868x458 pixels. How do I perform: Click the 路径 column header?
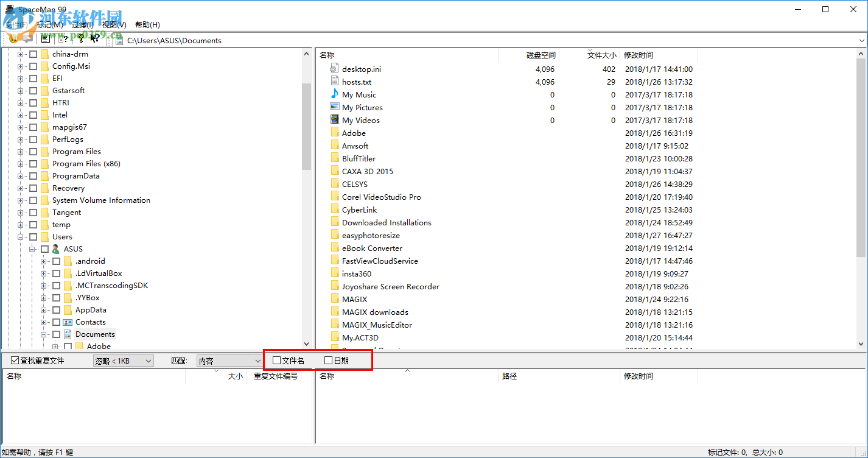[x=559, y=376]
